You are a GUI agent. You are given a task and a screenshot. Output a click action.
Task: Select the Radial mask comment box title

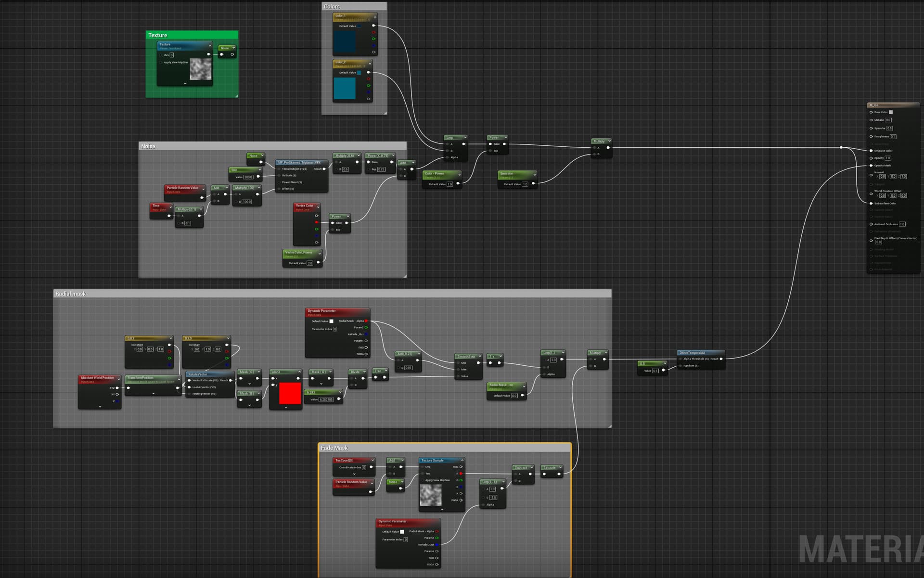71,294
